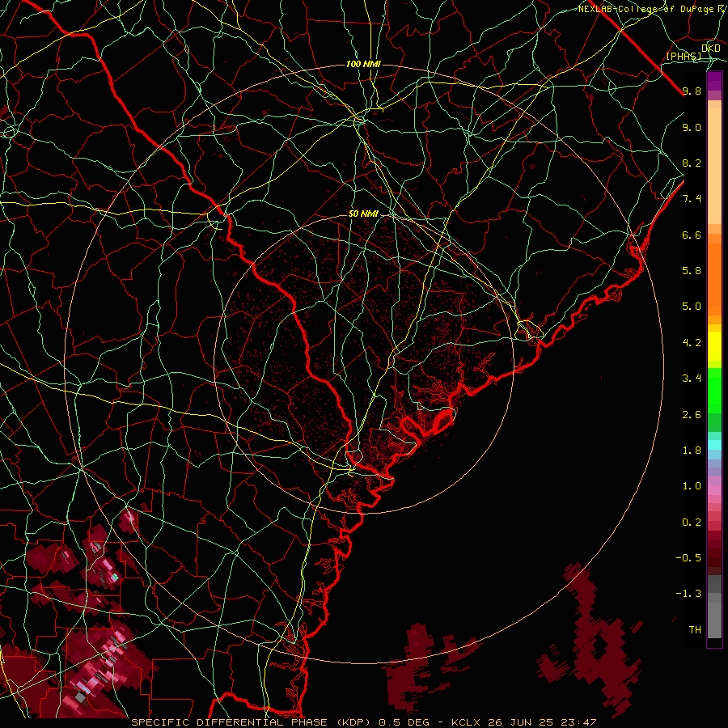Click the "[PHAS]" unit label
Image resolution: width=728 pixels, height=728 pixels.
click(x=684, y=56)
